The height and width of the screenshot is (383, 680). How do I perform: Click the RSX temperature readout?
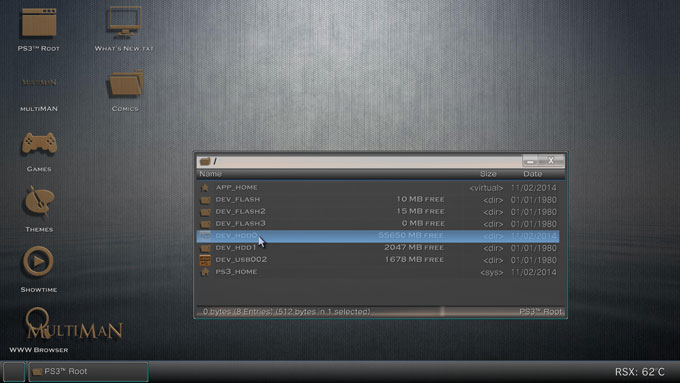pyautogui.click(x=639, y=372)
